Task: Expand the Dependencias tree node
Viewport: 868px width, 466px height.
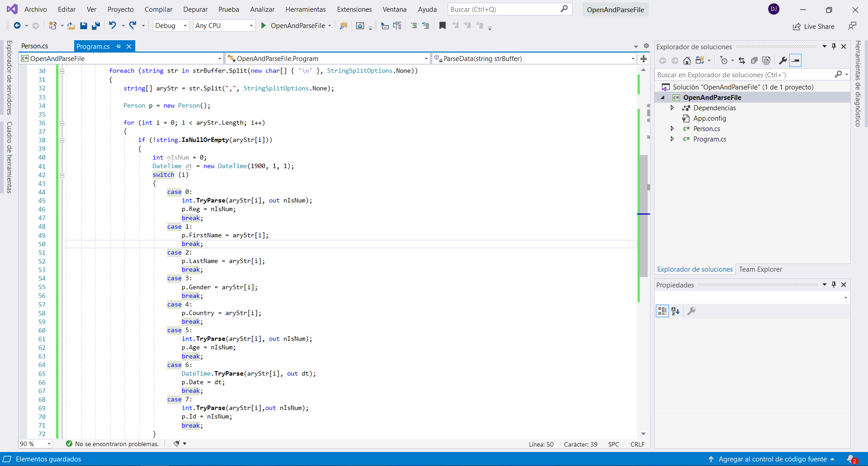Action: pyautogui.click(x=672, y=108)
